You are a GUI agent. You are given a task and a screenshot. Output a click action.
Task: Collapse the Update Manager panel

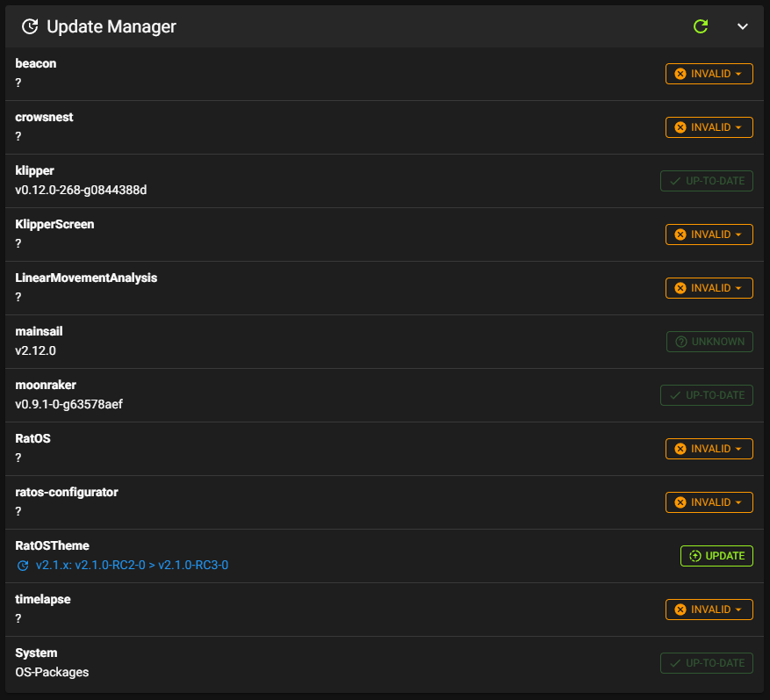(x=743, y=26)
